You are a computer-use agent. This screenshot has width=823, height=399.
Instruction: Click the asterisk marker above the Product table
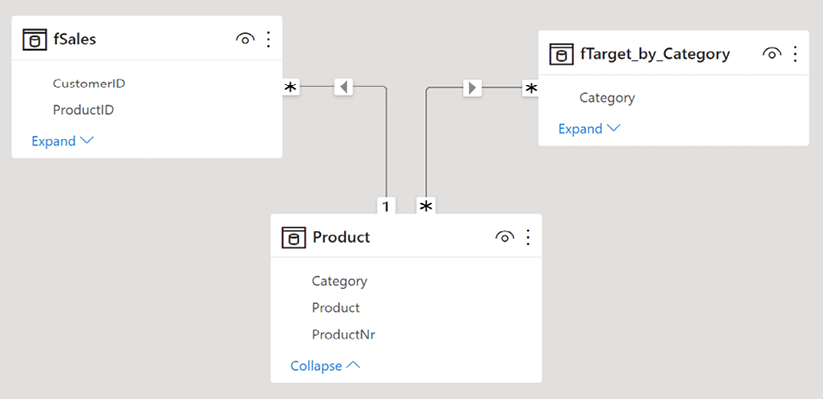(x=426, y=206)
